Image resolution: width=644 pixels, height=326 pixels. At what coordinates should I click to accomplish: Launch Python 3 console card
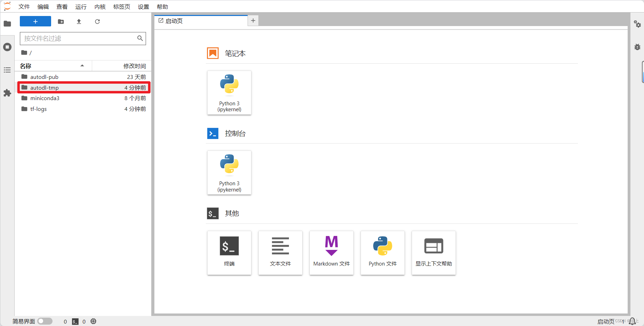click(229, 173)
